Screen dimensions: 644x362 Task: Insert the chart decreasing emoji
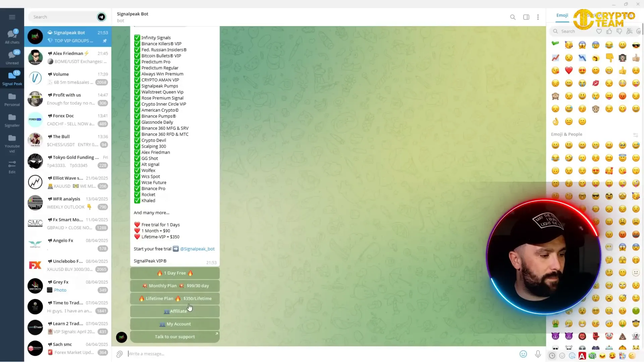pos(582,58)
